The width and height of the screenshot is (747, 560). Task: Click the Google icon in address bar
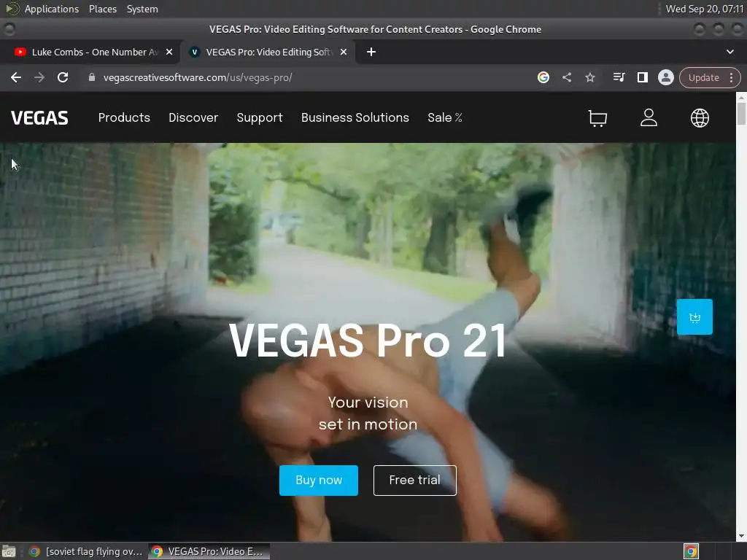click(x=543, y=77)
